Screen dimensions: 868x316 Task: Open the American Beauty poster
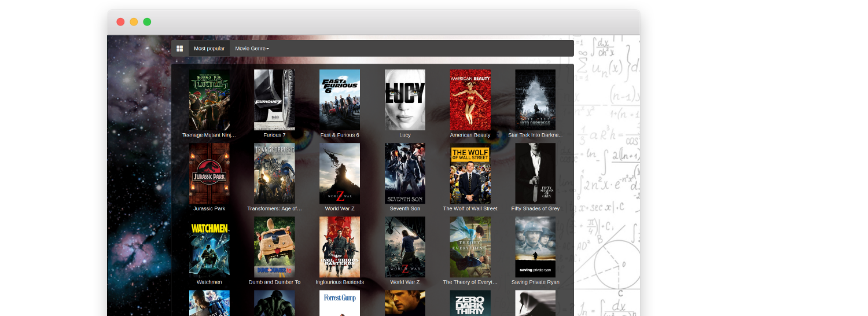pyautogui.click(x=470, y=100)
